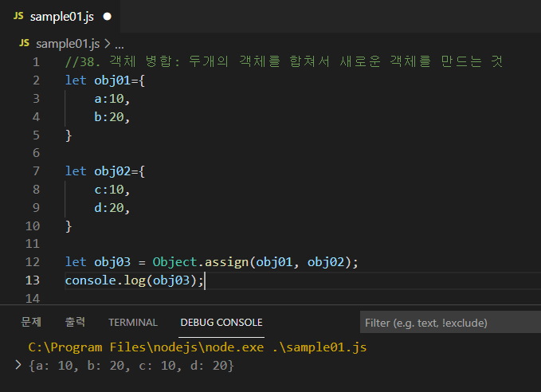Focus the debug console Filter field
Screen dimensions: 541x392
point(450,323)
